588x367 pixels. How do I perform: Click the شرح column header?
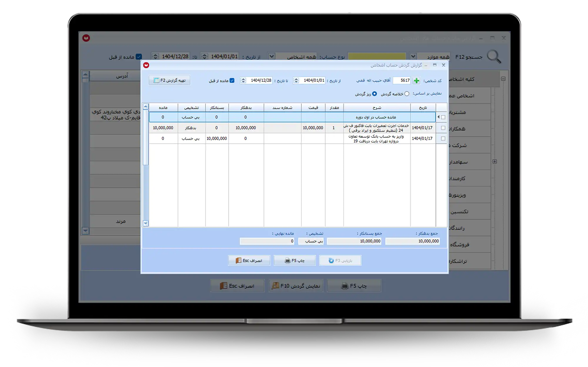377,108
